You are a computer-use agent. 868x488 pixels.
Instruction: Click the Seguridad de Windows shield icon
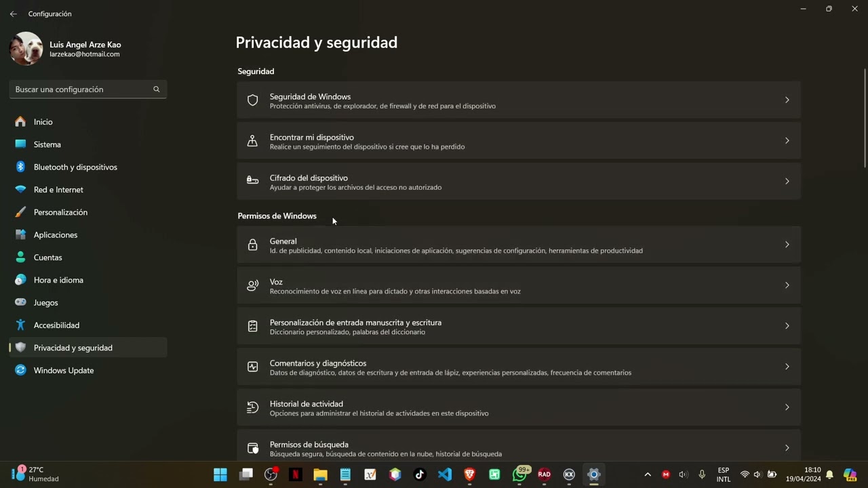(252, 100)
